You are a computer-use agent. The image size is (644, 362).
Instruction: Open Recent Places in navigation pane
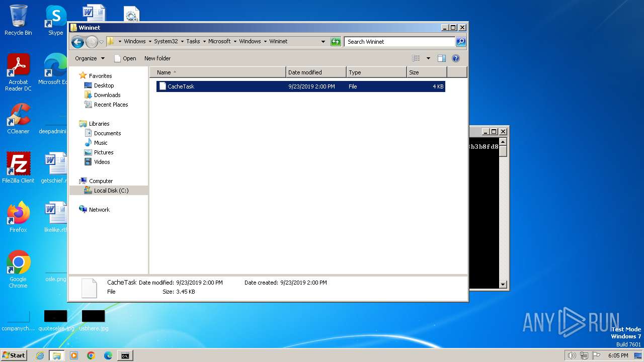[x=111, y=105]
